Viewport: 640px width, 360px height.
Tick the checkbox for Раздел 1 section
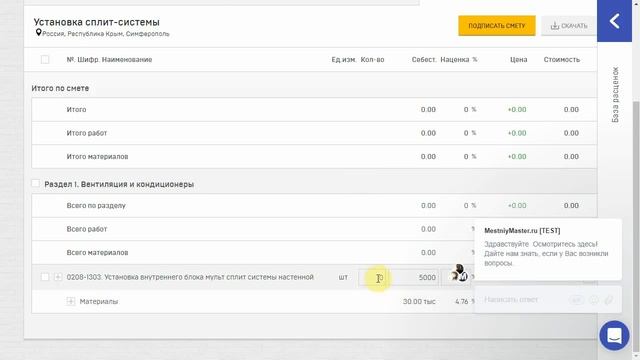[x=36, y=184]
